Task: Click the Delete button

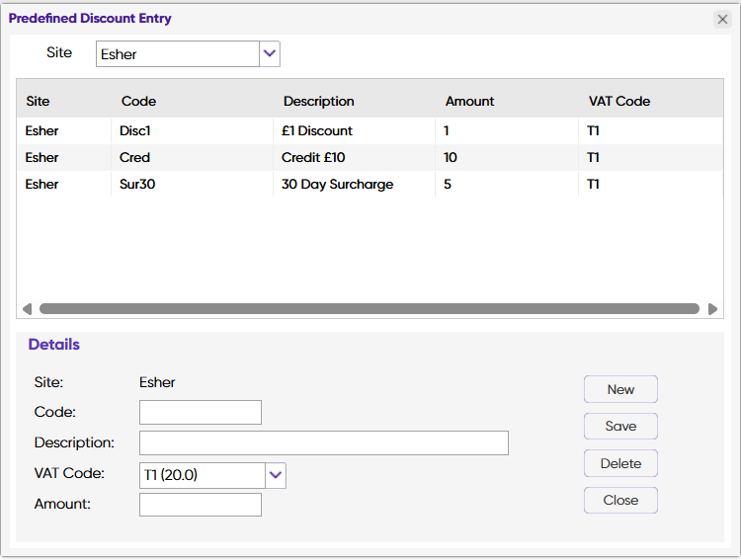Action: (x=620, y=463)
